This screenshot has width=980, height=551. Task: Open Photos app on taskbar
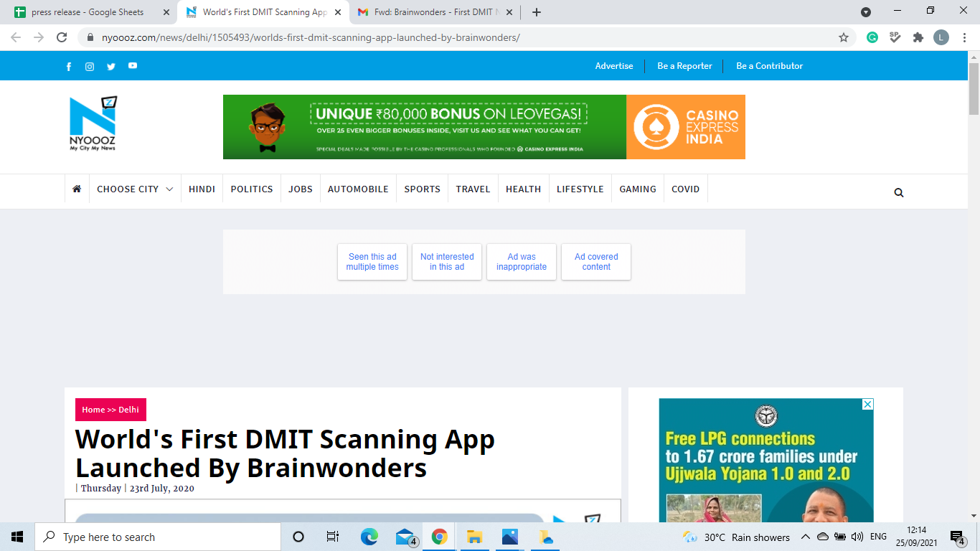pyautogui.click(x=509, y=537)
